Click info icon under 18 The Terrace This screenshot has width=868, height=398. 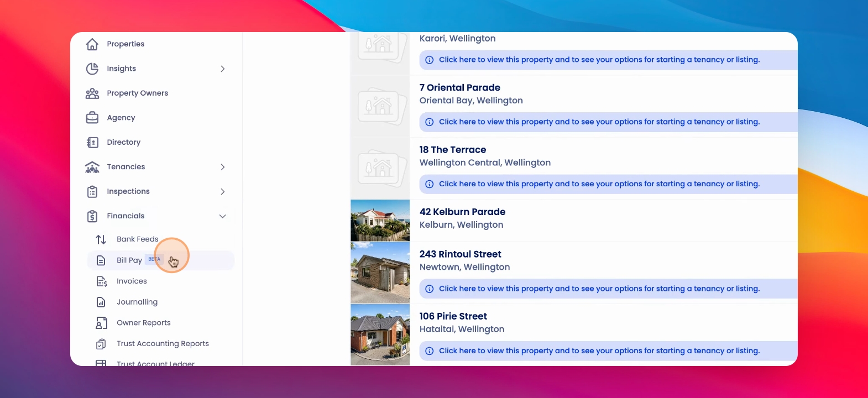429,184
